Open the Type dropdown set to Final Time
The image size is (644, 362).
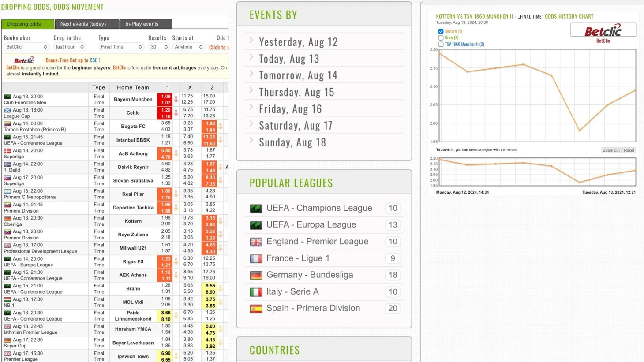tap(121, 47)
